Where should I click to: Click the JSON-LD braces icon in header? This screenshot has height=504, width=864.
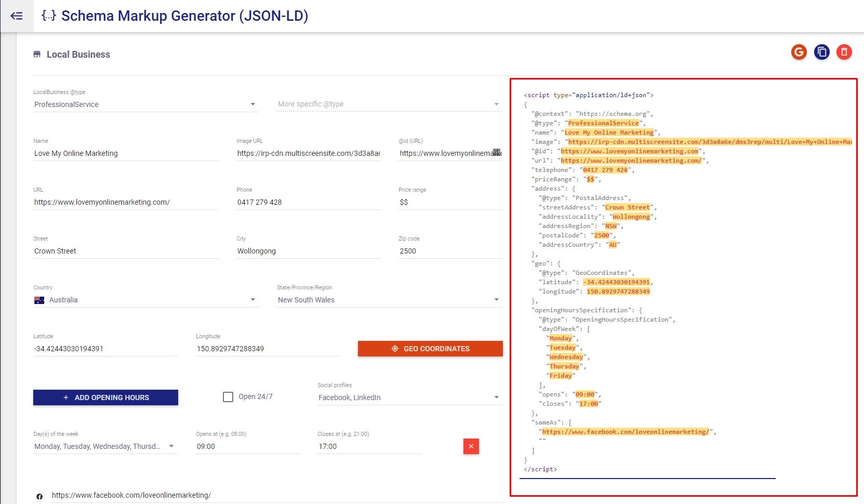[48, 15]
